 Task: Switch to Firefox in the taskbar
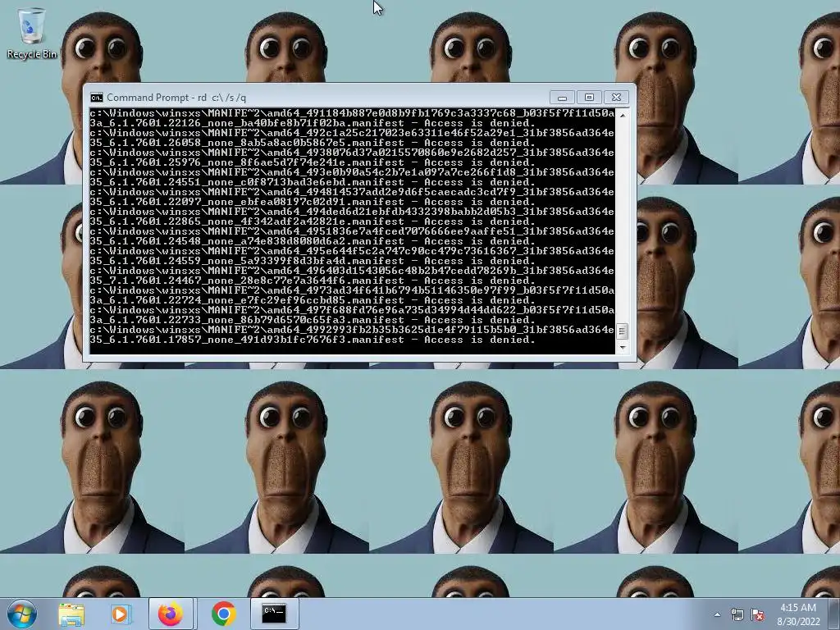click(171, 614)
